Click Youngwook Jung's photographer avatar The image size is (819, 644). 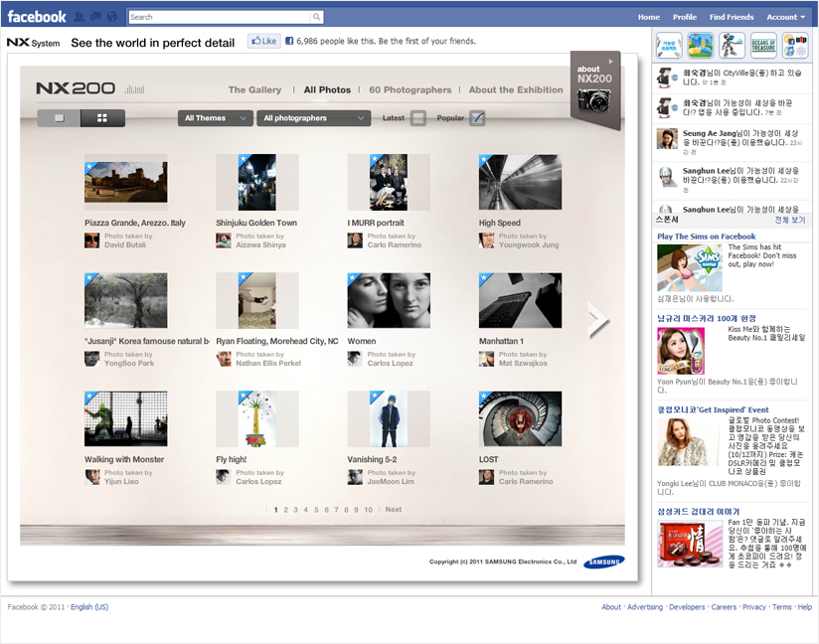point(486,241)
